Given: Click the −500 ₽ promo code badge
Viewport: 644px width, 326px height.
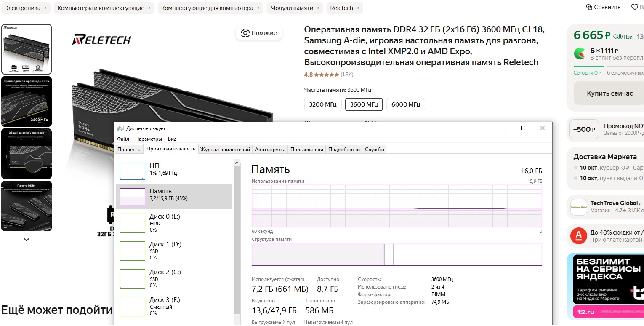Looking at the screenshot, I should tap(584, 129).
